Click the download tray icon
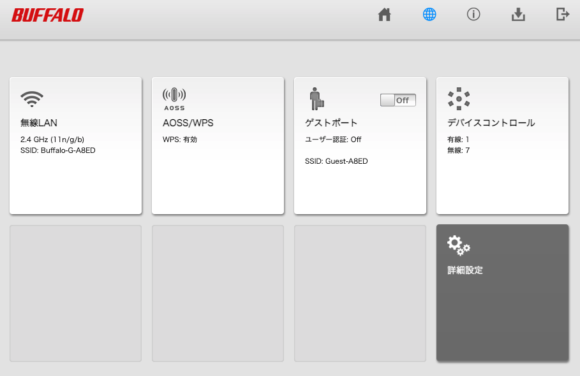This screenshot has height=376, width=580. (x=518, y=14)
